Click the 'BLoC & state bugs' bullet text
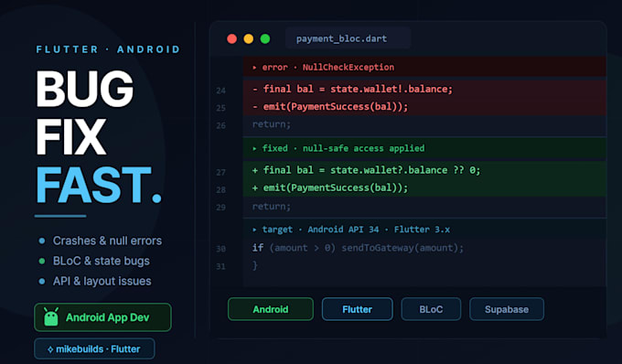 click(102, 261)
